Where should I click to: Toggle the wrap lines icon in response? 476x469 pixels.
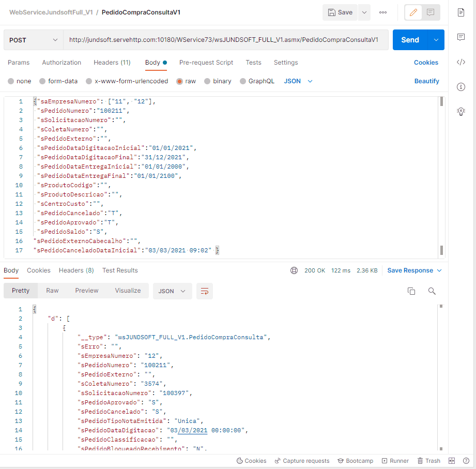coord(204,291)
